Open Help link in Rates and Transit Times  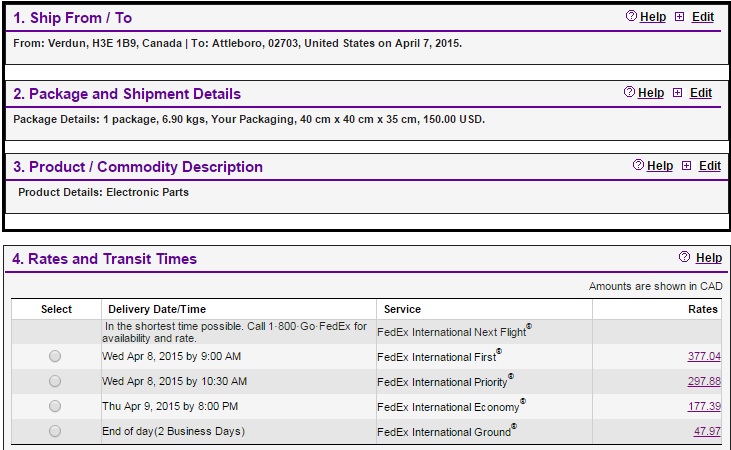pyautogui.click(x=709, y=257)
